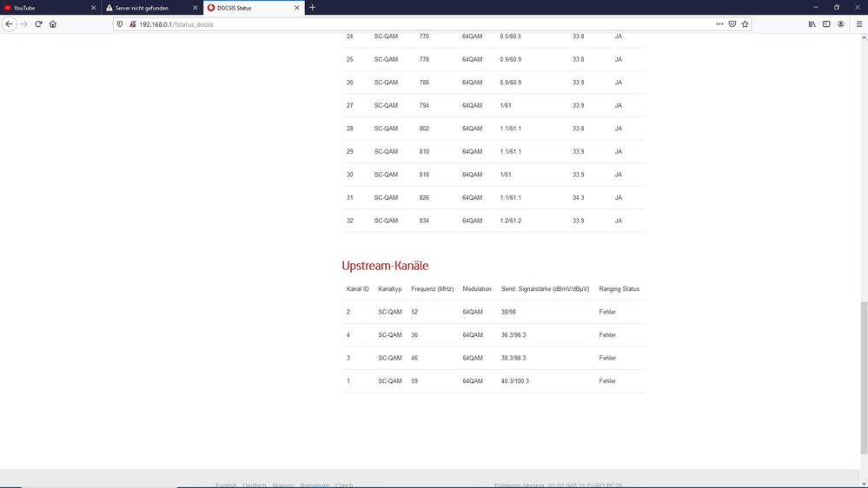Click upstream frequency value 59
868x488 pixels.
coord(414,381)
